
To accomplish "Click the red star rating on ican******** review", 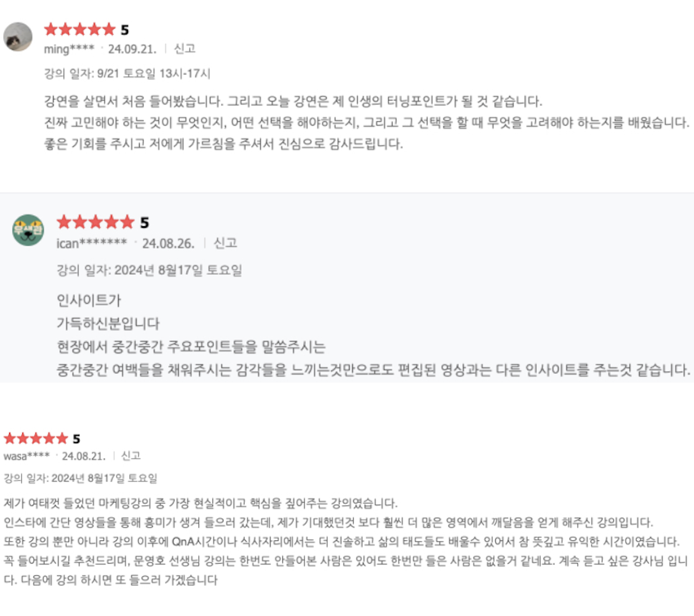I will 95,222.
